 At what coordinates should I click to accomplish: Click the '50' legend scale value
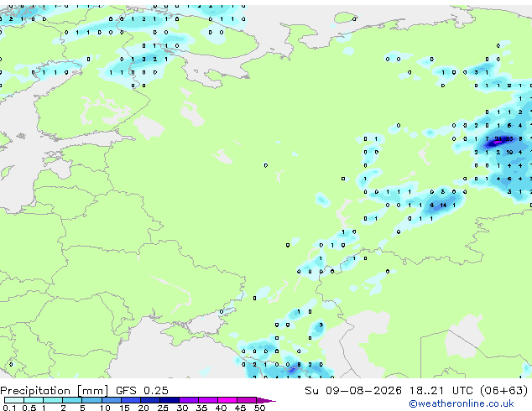pyautogui.click(x=259, y=408)
